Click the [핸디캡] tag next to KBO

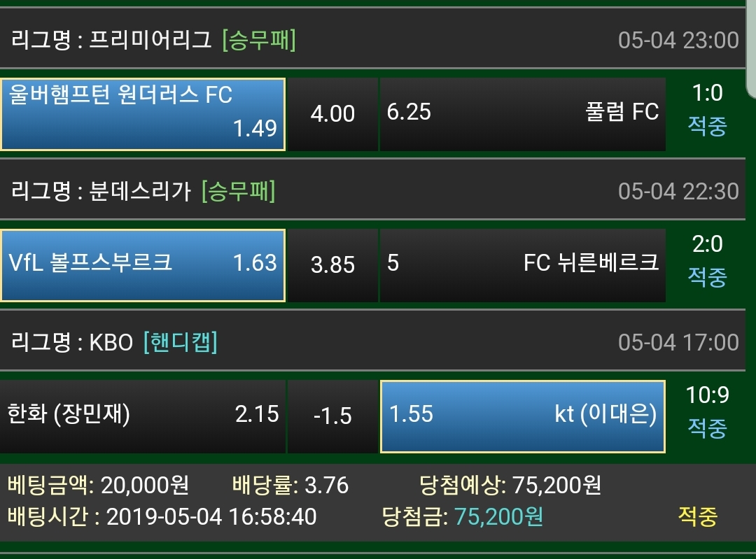[x=181, y=342]
